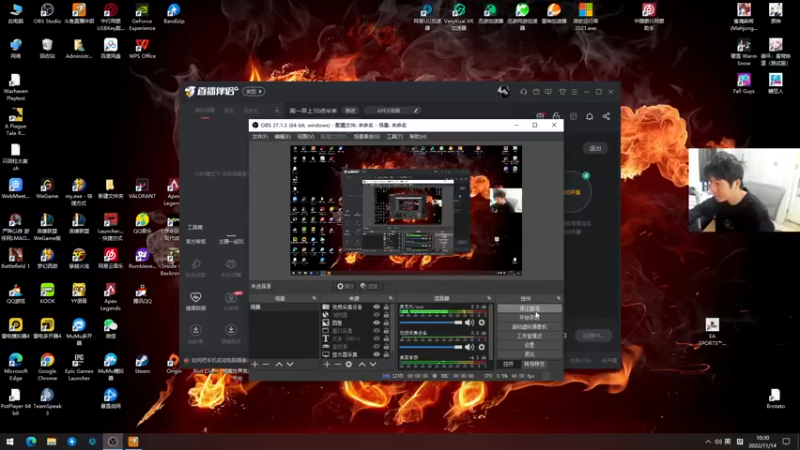Toggle visibility of 图像 source
The width and height of the screenshot is (800, 450).
[377, 323]
